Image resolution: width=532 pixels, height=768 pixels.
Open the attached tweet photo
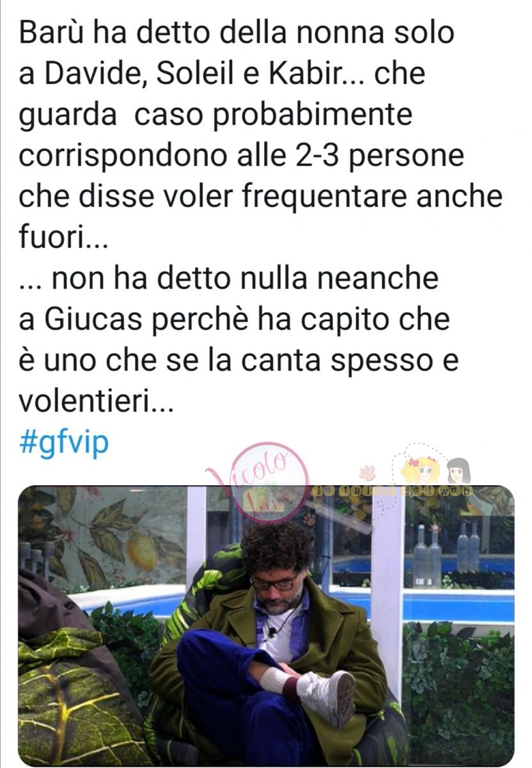pyautogui.click(x=266, y=625)
